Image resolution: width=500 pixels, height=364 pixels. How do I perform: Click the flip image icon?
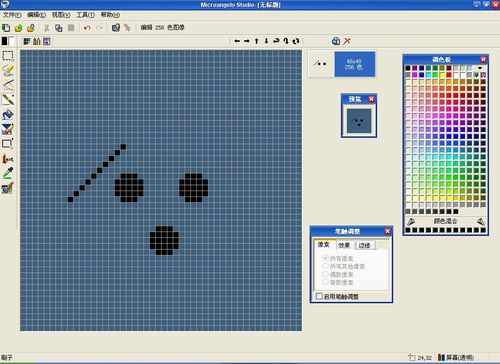(x=276, y=41)
